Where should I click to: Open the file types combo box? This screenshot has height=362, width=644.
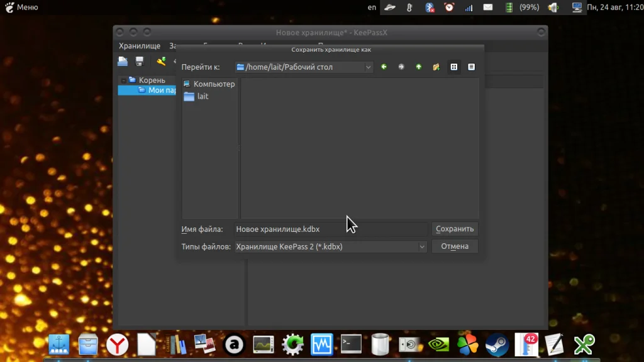(331, 246)
